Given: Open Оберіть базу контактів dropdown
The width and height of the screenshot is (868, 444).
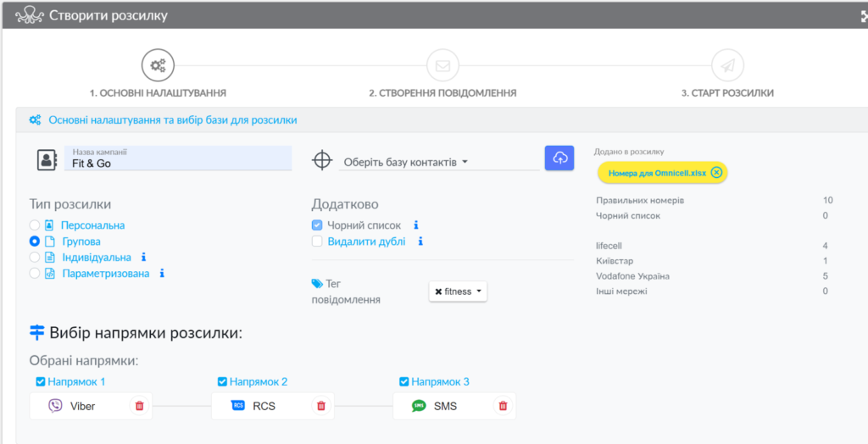Looking at the screenshot, I should (x=439, y=162).
